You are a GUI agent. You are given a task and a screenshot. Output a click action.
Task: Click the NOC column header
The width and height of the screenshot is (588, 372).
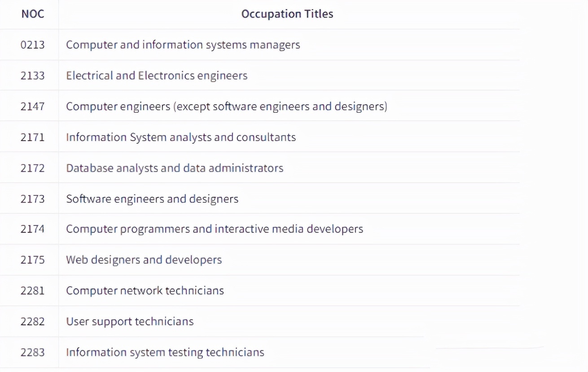[x=33, y=14]
